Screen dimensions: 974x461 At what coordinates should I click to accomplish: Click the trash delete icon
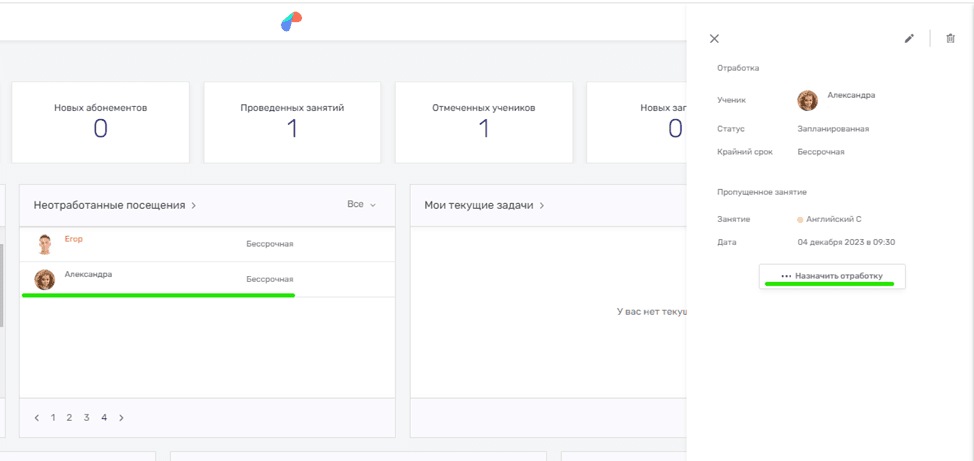[950, 39]
